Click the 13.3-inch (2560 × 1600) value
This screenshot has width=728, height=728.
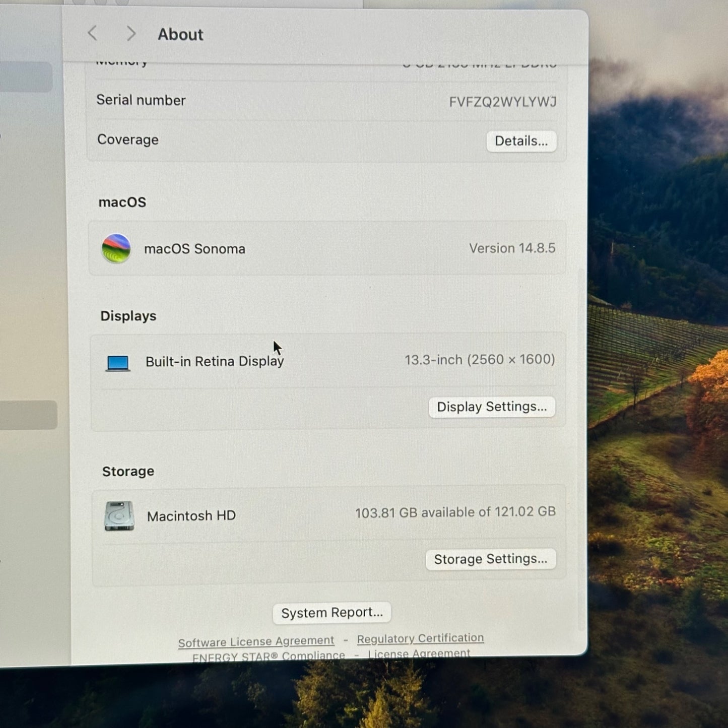click(x=480, y=360)
